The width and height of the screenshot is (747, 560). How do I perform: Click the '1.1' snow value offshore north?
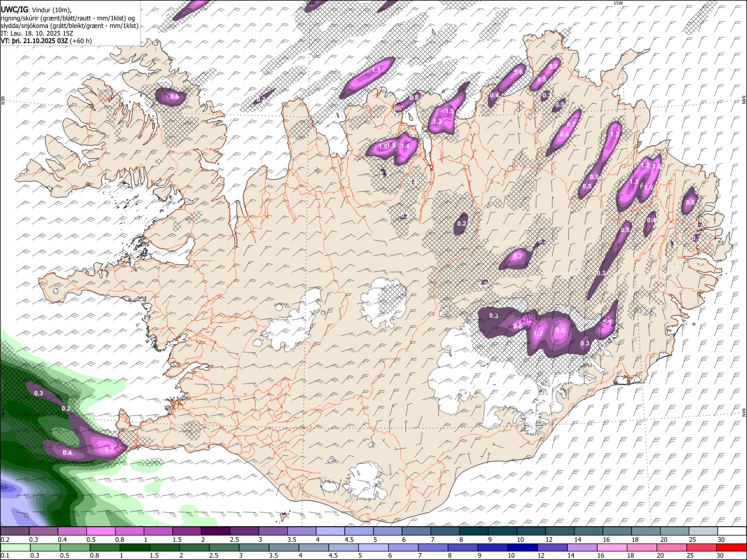[x=376, y=69]
